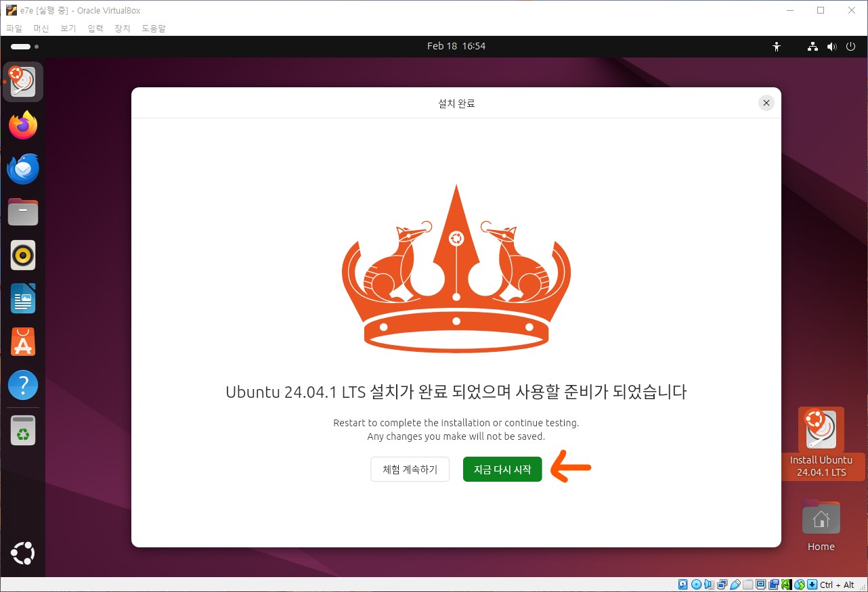
Task: Open LibreOffice Writer from the dock
Action: pos(23,299)
